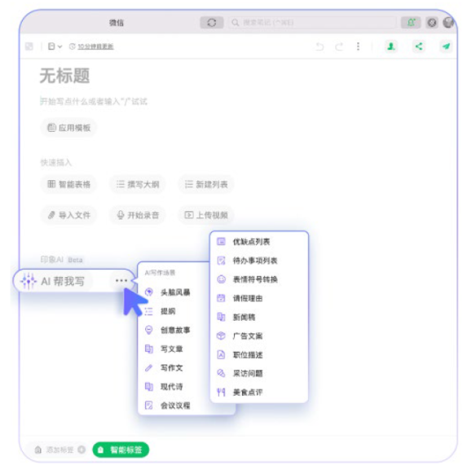Click the undo arrow icon

[x=320, y=46]
